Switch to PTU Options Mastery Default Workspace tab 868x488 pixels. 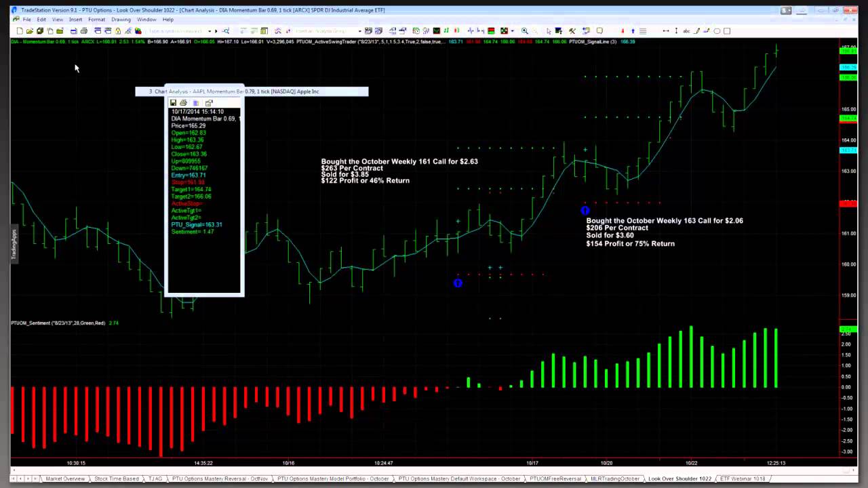point(460,479)
